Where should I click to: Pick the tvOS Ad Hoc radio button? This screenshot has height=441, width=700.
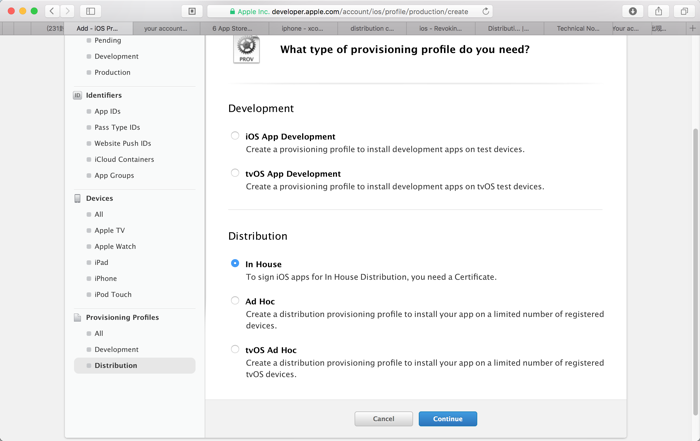[x=235, y=350]
